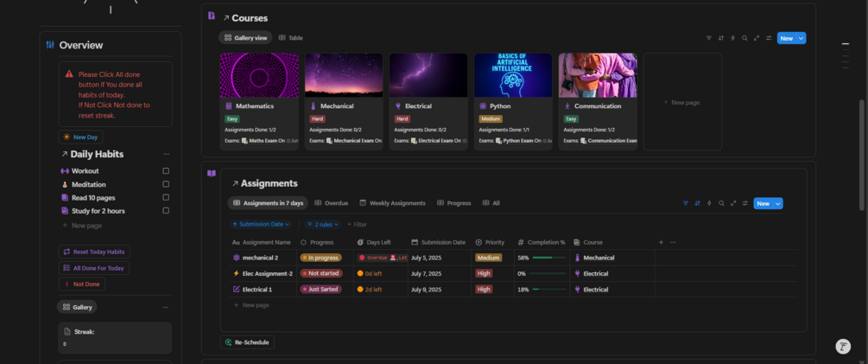Viewport: 868px width, 364px height.
Task: Click the plus icon to add a property column
Action: 662,242
